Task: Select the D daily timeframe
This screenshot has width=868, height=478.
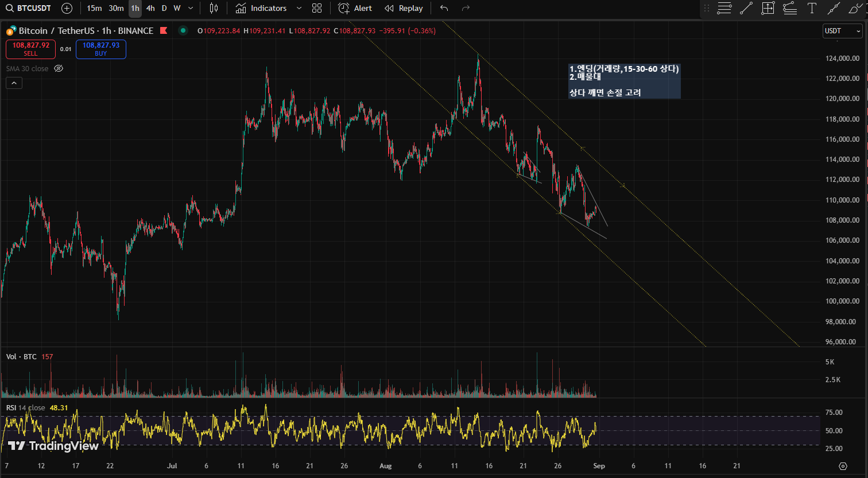Action: point(164,8)
